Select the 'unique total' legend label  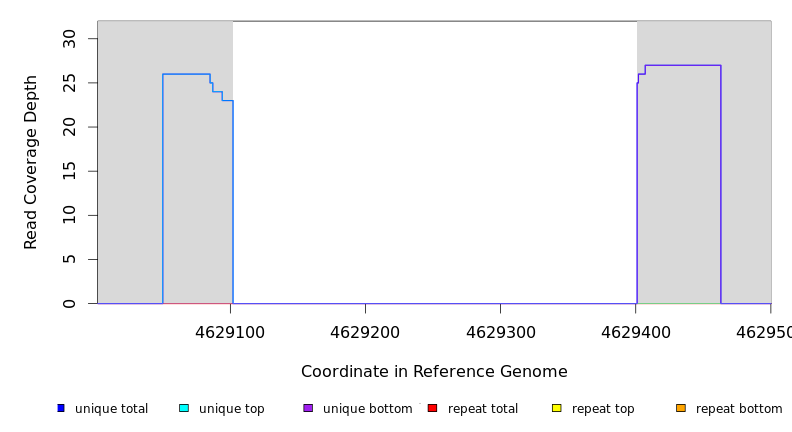pos(111,409)
